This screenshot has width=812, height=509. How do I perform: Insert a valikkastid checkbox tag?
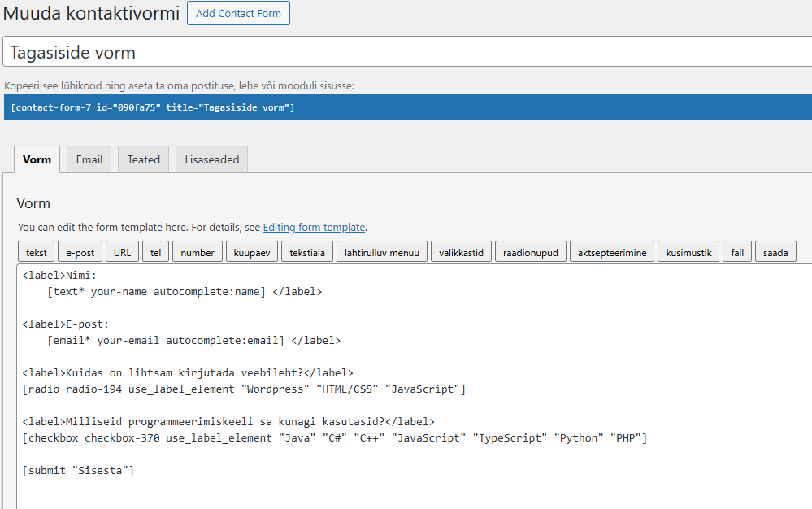(461, 253)
